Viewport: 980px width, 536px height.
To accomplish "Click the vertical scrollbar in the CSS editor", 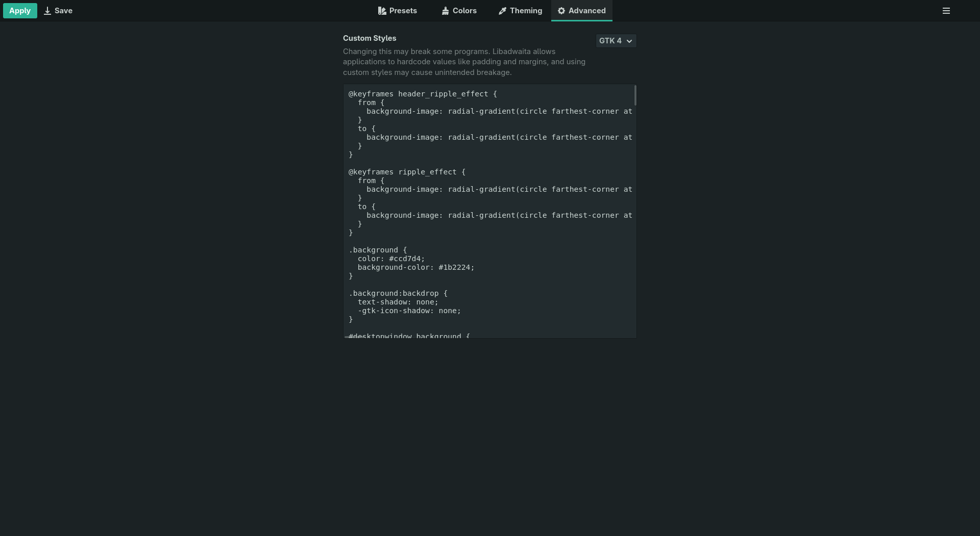I will tap(635, 95).
